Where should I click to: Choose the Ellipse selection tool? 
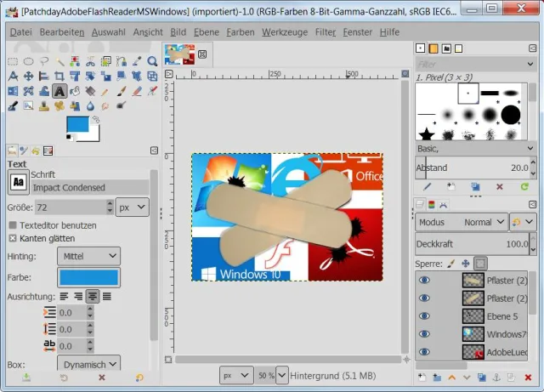pos(29,61)
